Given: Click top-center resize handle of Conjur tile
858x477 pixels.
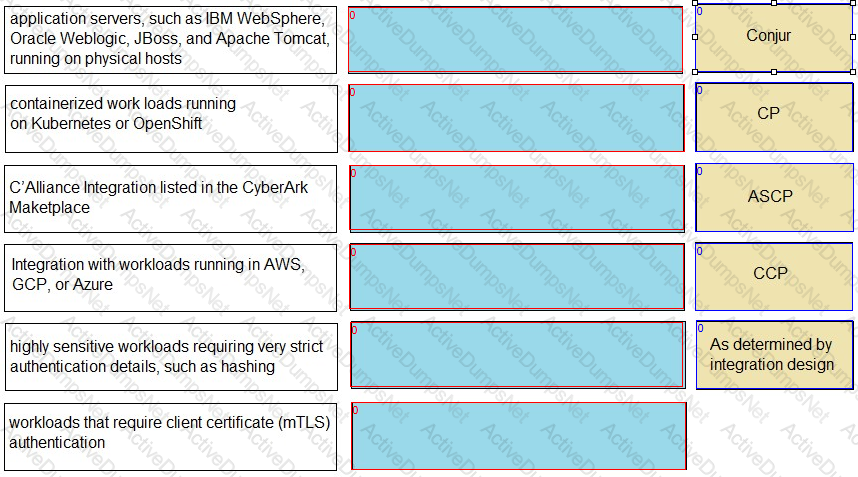Looking at the screenshot, I should (774, 3).
